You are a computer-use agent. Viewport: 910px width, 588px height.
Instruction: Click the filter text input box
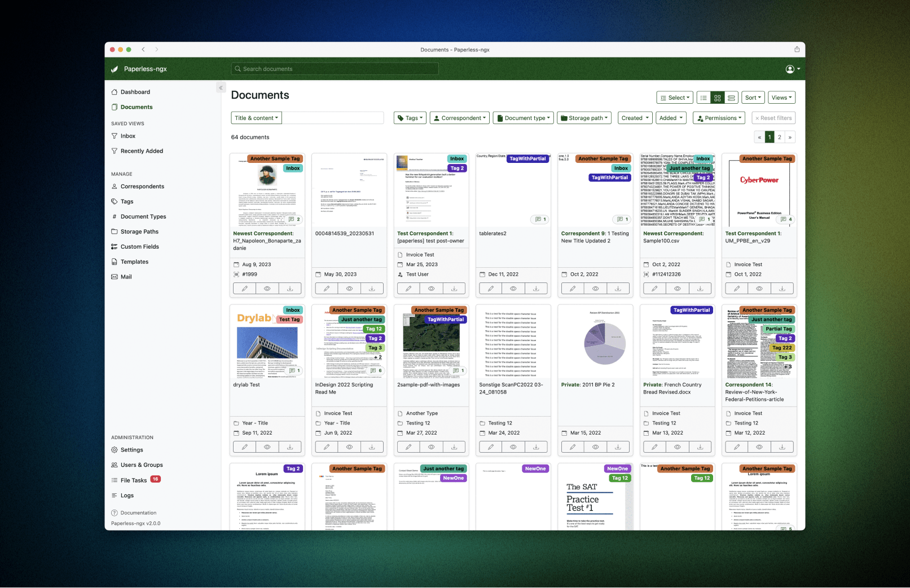(333, 118)
